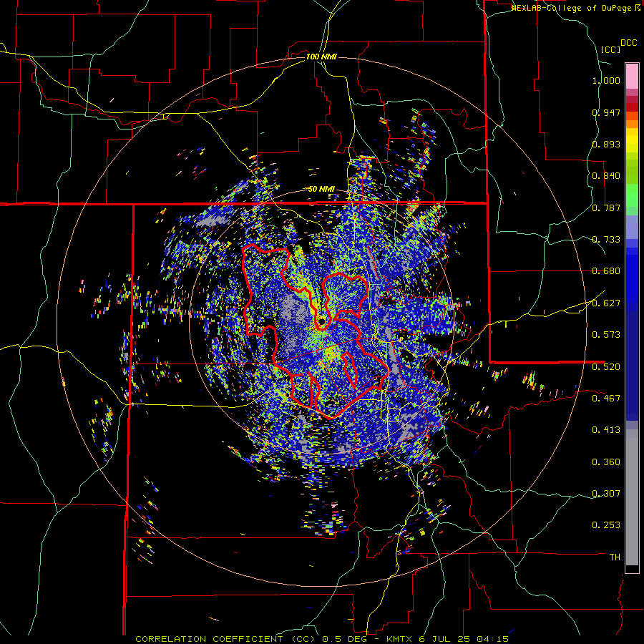
Task: Click the gray segment of the color bar
Action: 632,497
